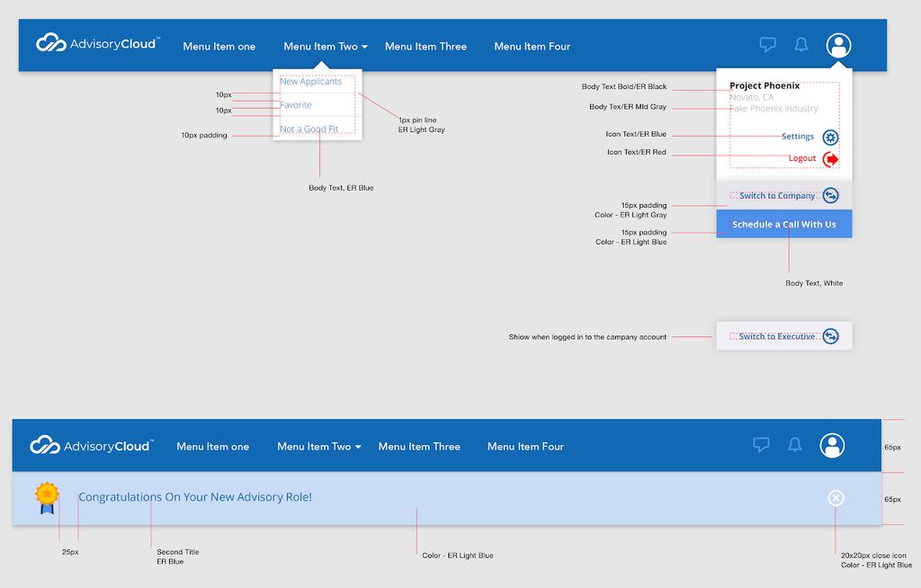Open the chat icon in the lower navigation bar
The height and width of the screenshot is (588, 921).
(762, 445)
